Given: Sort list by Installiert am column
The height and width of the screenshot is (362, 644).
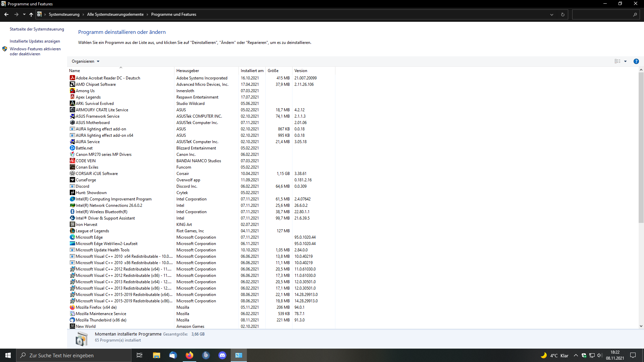Looking at the screenshot, I should pyautogui.click(x=252, y=71).
